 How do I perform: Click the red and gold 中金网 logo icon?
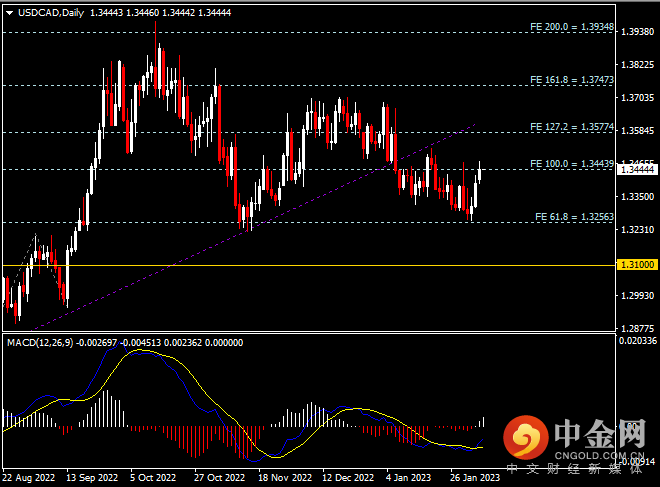tap(525, 437)
